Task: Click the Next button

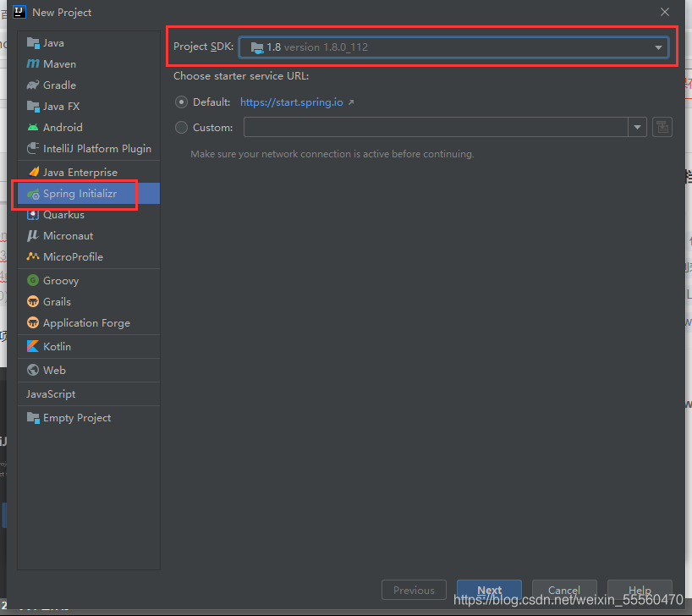Action: pyautogui.click(x=489, y=590)
